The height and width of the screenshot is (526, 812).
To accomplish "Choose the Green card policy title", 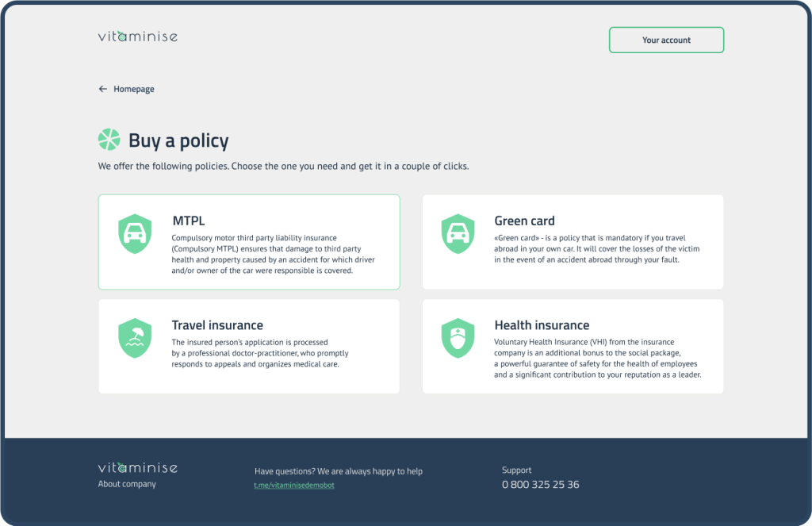I will pyautogui.click(x=524, y=221).
